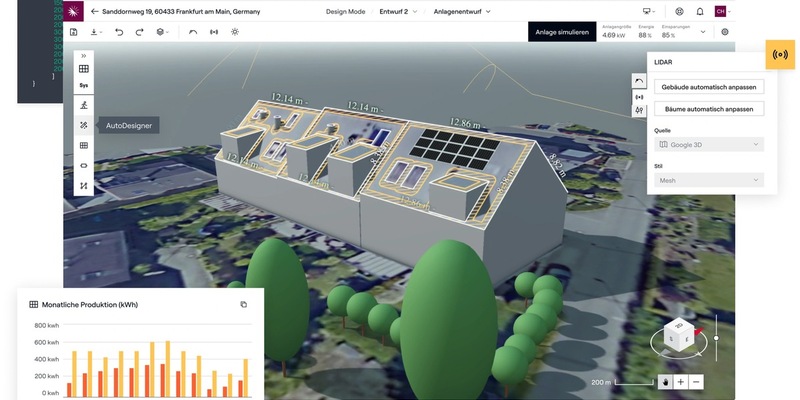Click the Anlagengröße 4.69 kW value
This screenshot has width=800, height=400.
point(613,35)
